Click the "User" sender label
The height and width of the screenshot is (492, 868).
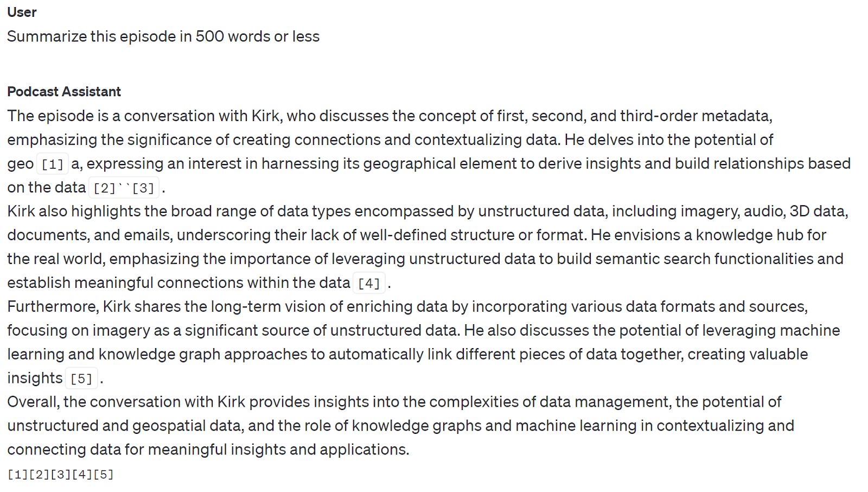click(22, 12)
